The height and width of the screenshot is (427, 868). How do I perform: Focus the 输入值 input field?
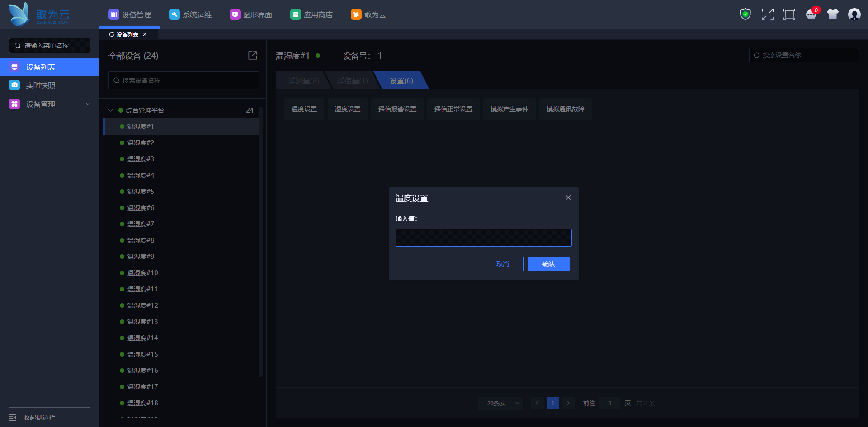click(x=483, y=238)
